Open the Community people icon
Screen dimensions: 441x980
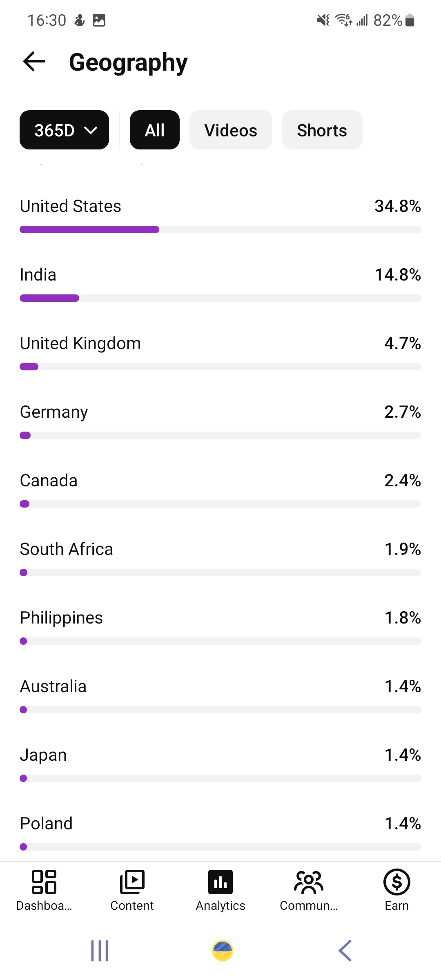[309, 882]
